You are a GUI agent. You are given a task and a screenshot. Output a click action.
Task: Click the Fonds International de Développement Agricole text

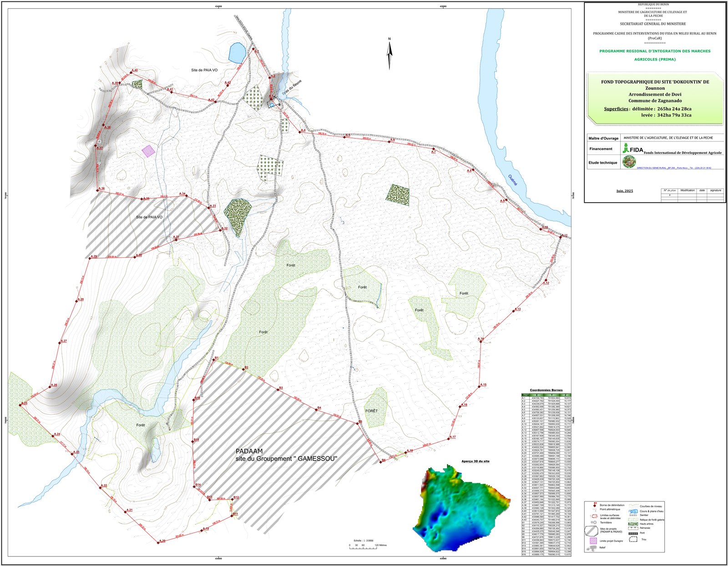tap(682, 153)
